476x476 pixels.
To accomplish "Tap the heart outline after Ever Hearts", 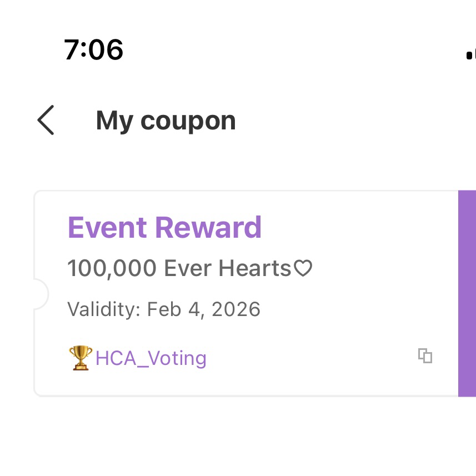I will coord(303,269).
